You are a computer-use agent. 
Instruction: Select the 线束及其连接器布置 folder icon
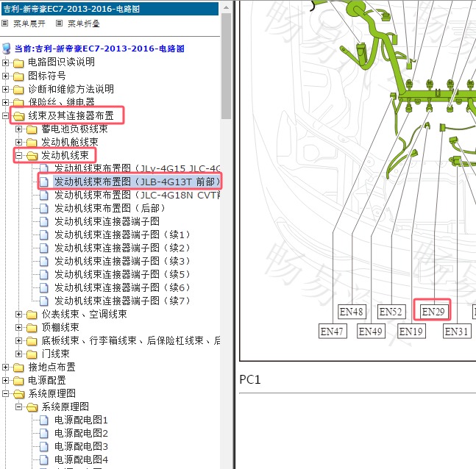pyautogui.click(x=18, y=116)
